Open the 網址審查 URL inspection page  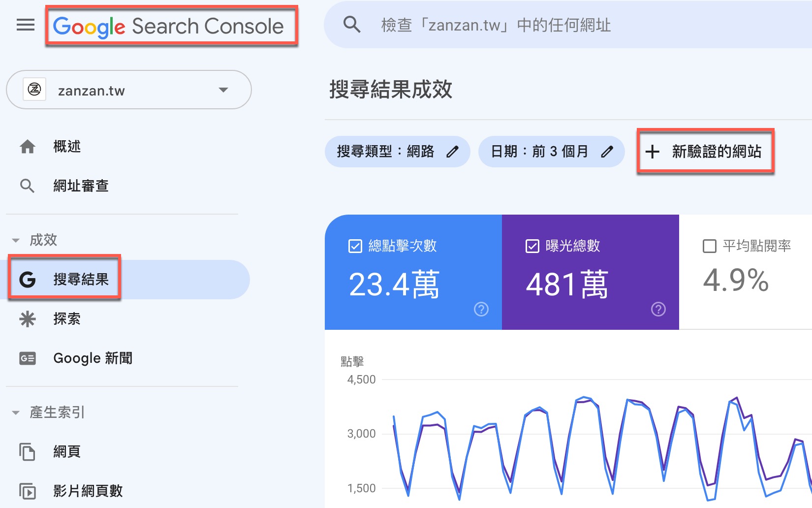point(81,186)
